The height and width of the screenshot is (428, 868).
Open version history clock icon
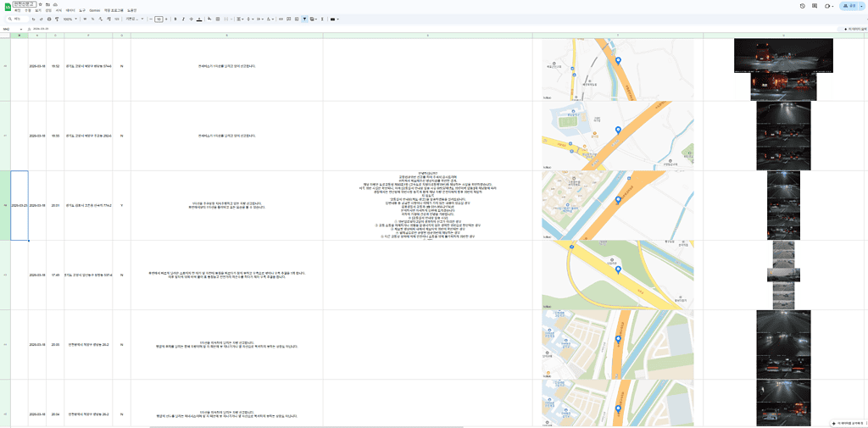[802, 6]
